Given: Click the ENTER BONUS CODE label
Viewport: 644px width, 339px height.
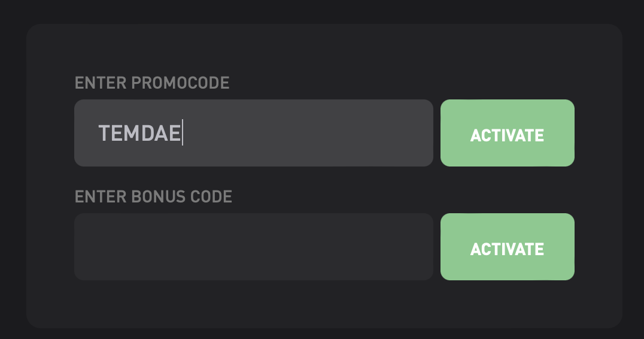Looking at the screenshot, I should (x=153, y=196).
